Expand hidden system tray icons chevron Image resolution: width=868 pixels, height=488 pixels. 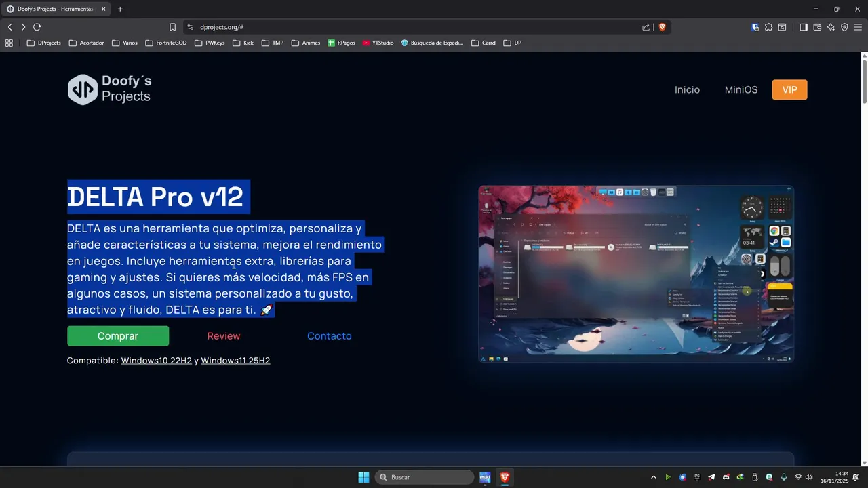pos(654,477)
